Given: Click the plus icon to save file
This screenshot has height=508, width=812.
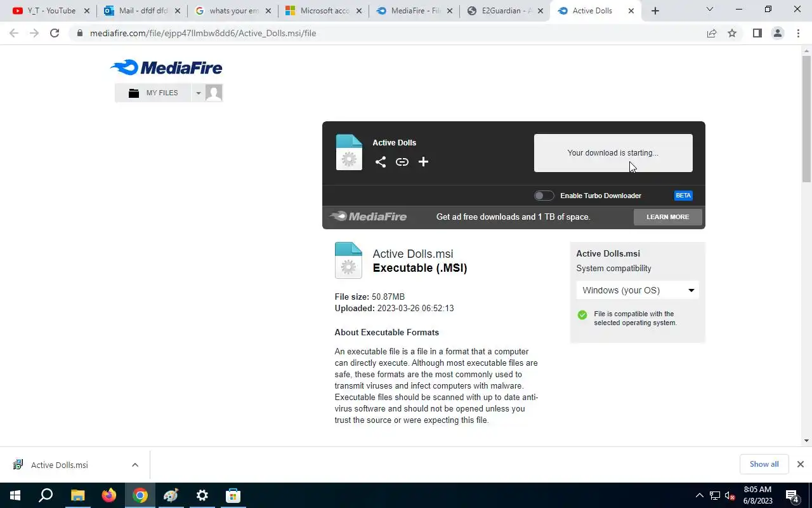Looking at the screenshot, I should pos(423,162).
